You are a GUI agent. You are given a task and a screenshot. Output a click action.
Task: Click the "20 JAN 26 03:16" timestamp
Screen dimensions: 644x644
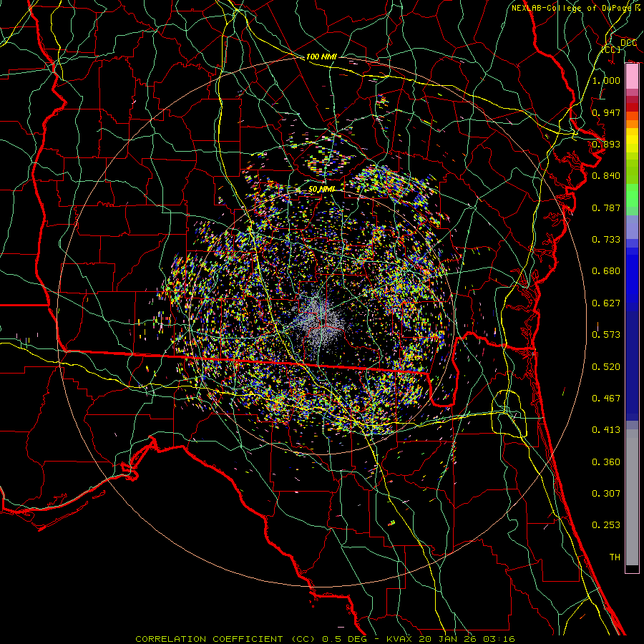[x=467, y=639]
